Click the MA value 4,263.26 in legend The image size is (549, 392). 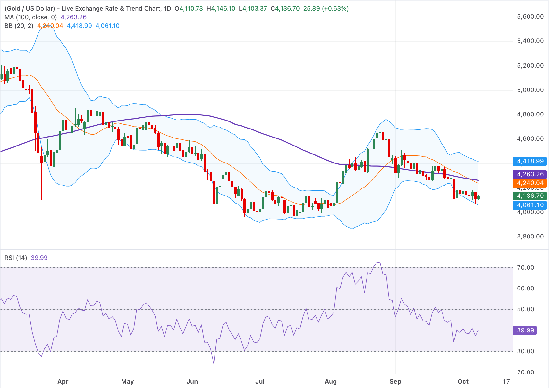(x=74, y=17)
